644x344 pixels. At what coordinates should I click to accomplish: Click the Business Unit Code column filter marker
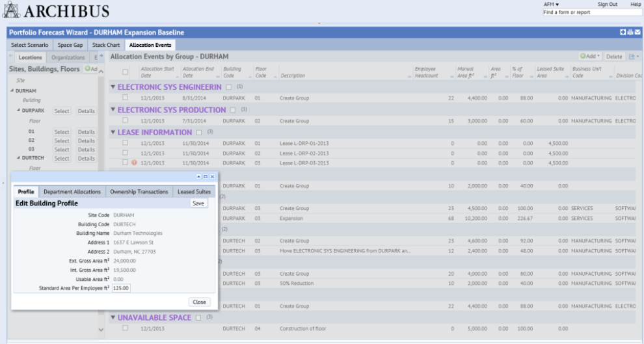(610, 77)
